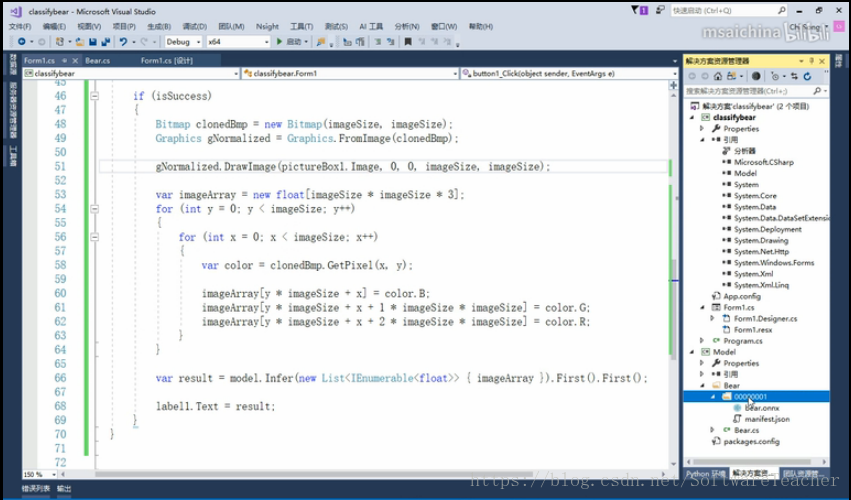Screen dimensions: 851x500
Task: Click the Refresh icon in Solution Explorer
Action: pyautogui.click(x=807, y=77)
